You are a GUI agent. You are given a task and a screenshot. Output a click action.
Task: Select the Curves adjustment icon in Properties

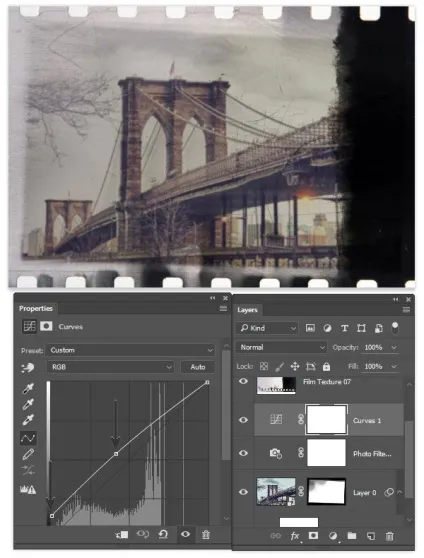click(x=29, y=326)
